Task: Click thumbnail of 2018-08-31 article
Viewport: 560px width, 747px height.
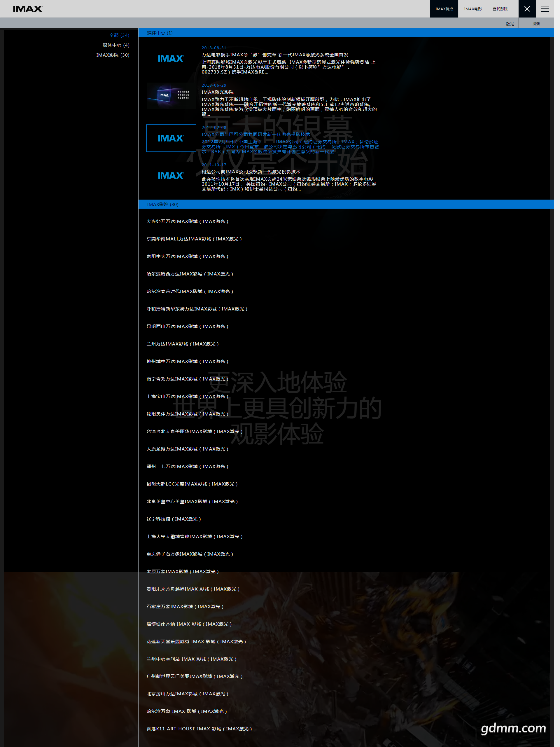Action: 171,59
